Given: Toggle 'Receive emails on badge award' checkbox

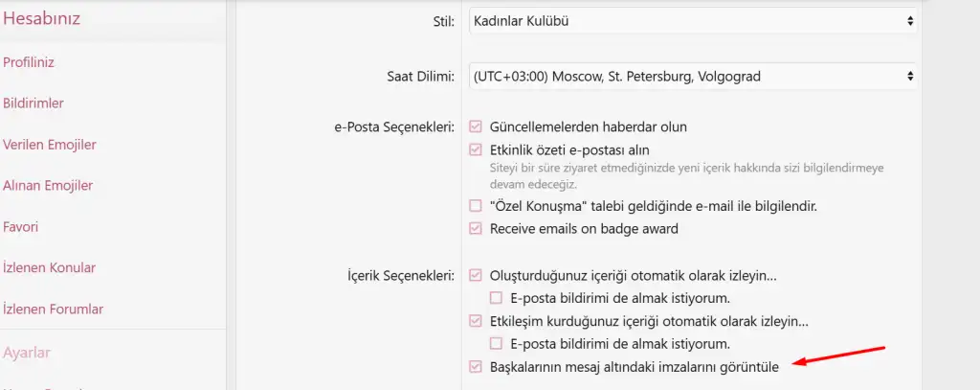Looking at the screenshot, I should (476, 228).
